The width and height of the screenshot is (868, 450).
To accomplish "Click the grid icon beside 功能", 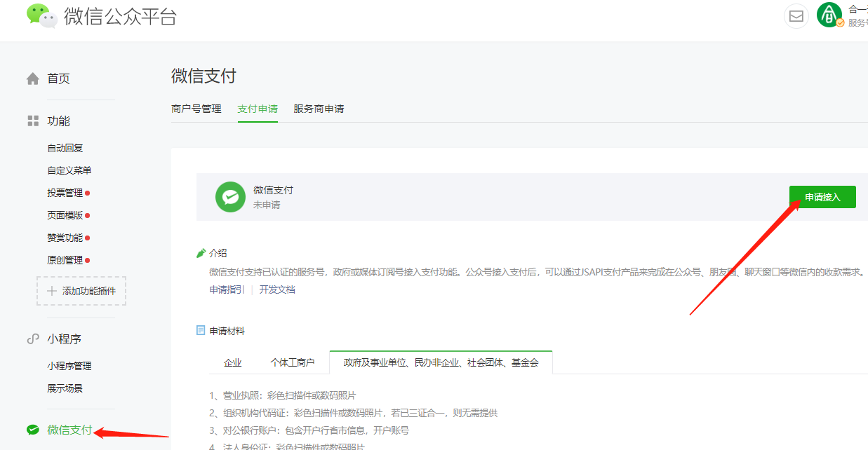I will (33, 121).
